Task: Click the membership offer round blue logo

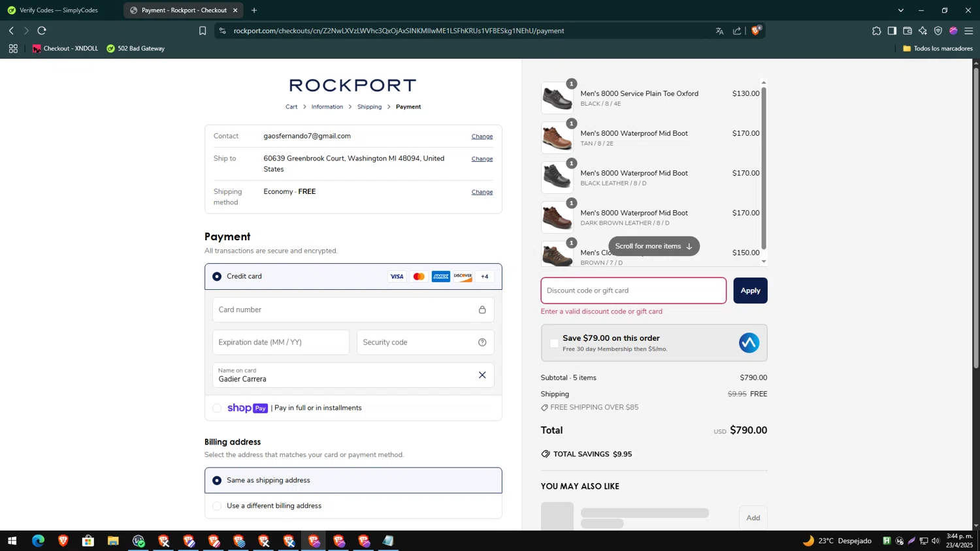Action: click(x=749, y=343)
